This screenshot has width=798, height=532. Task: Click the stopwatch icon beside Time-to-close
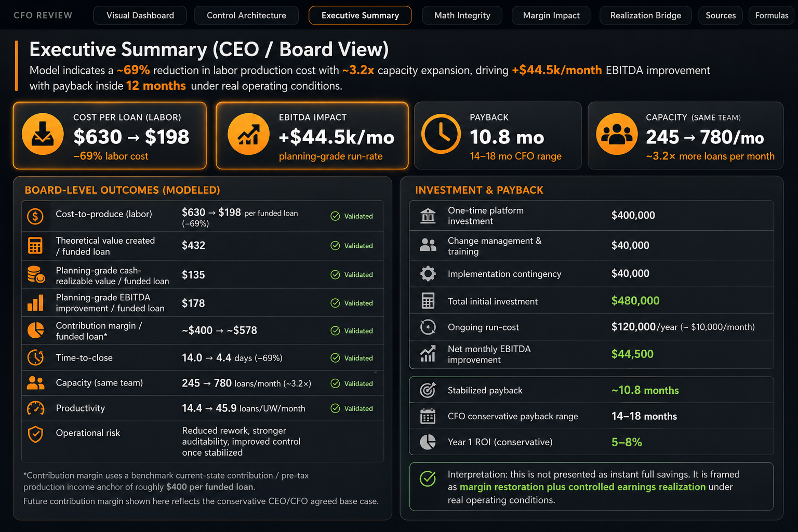[35, 357]
